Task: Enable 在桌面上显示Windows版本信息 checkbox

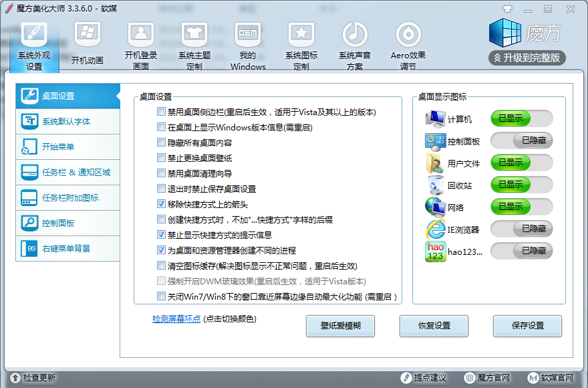Action: 161,127
